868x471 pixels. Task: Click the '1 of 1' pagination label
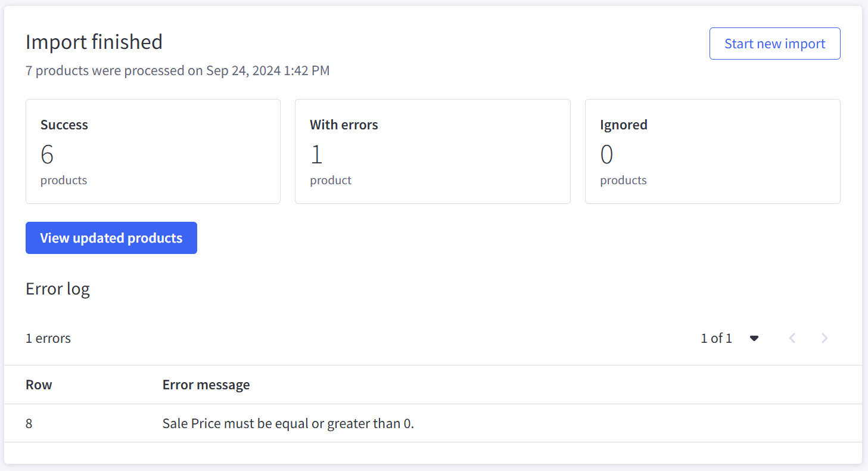[x=716, y=338]
